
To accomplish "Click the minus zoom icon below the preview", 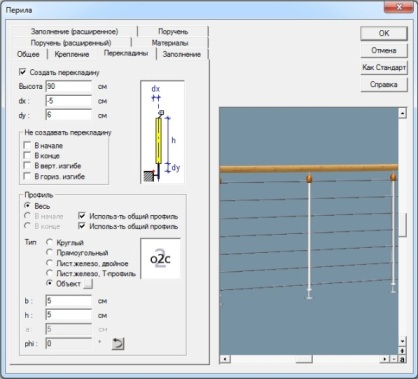I will click(394, 359).
